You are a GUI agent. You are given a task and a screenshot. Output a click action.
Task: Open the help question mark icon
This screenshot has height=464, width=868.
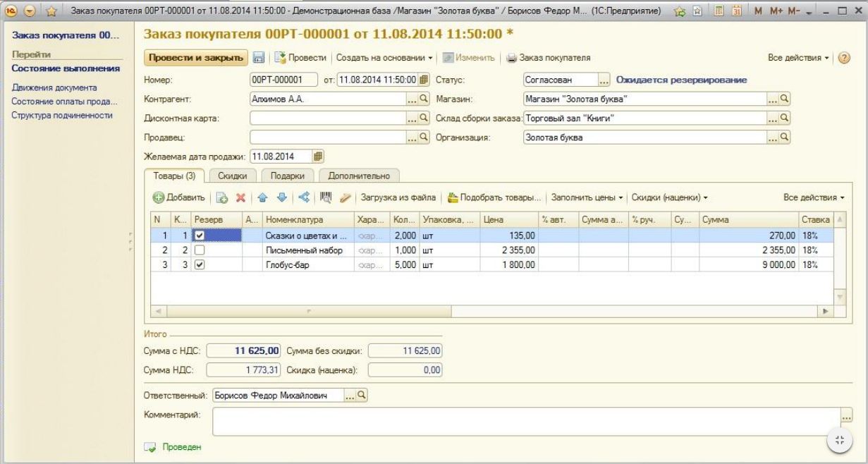click(x=844, y=58)
